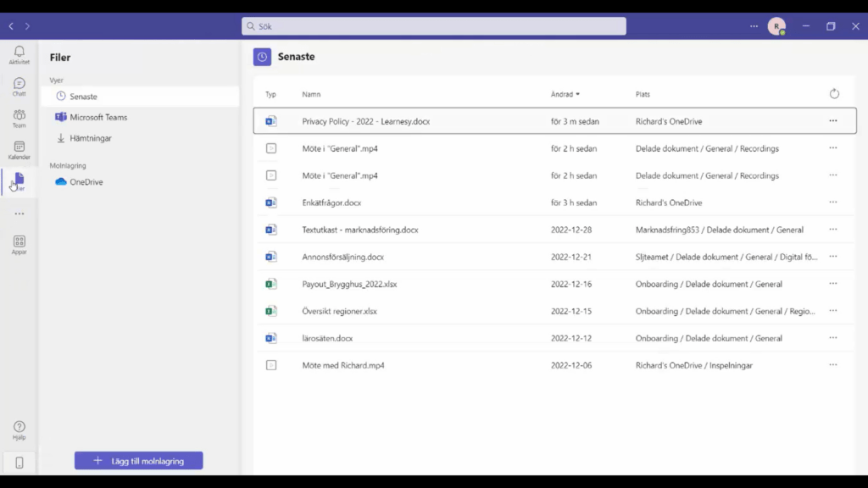The image size is (868, 488).
Task: Open more options for Enkätfrågor.docx
Action: tap(832, 202)
